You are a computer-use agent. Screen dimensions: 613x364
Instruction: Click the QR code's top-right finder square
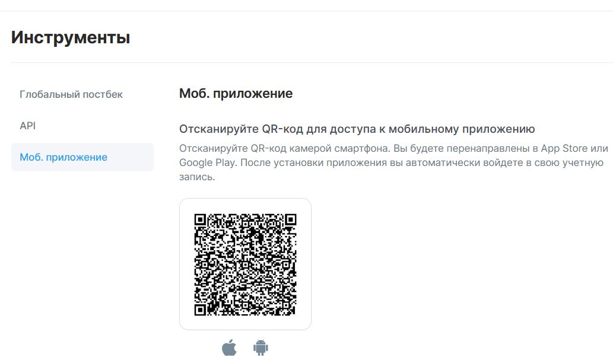[x=290, y=219]
